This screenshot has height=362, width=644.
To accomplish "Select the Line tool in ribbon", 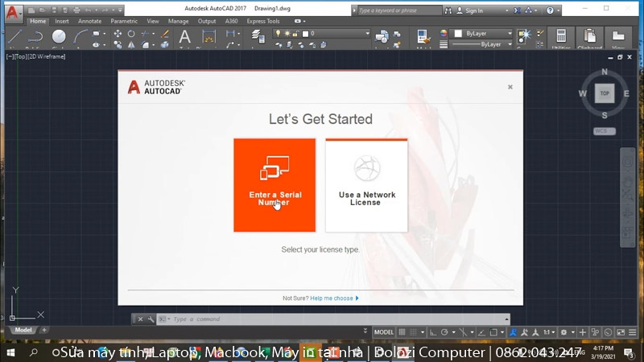I will [x=14, y=37].
